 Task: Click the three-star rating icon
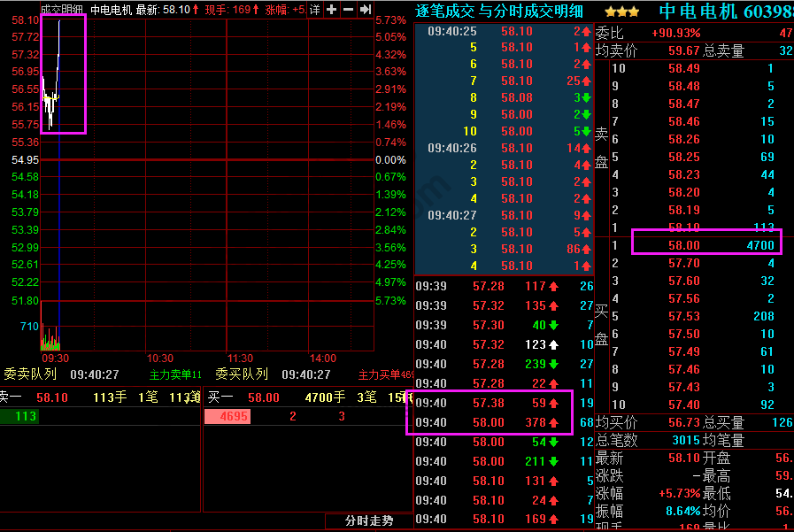coord(622,12)
